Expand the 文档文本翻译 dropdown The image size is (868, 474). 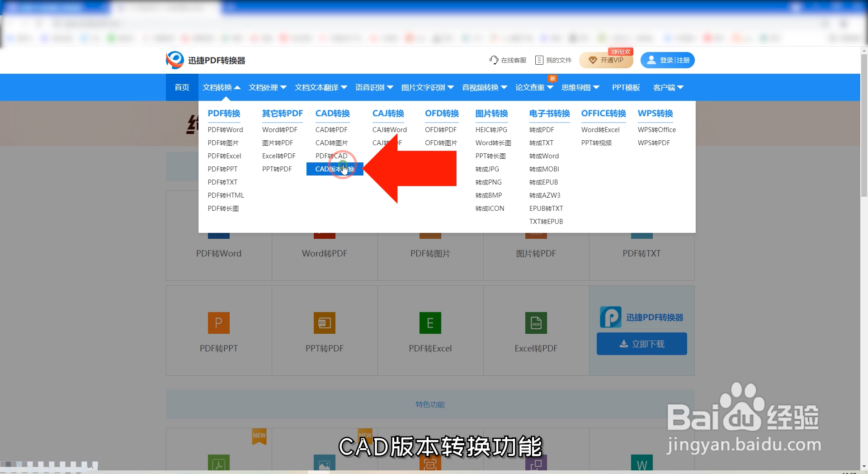click(321, 87)
